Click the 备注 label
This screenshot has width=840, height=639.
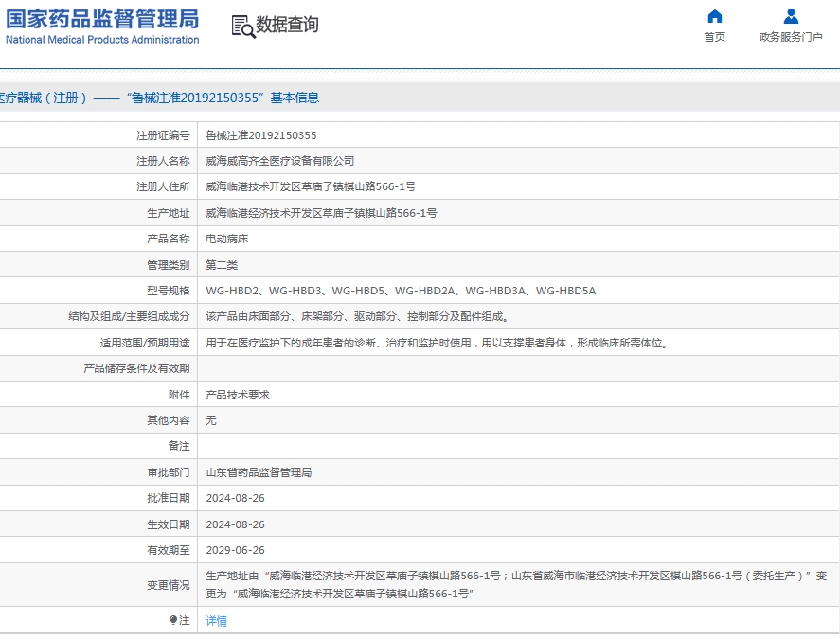[x=179, y=446]
